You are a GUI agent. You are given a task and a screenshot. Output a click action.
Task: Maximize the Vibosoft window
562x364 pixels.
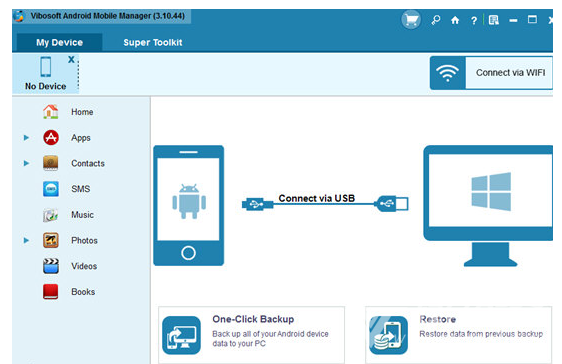(x=532, y=19)
